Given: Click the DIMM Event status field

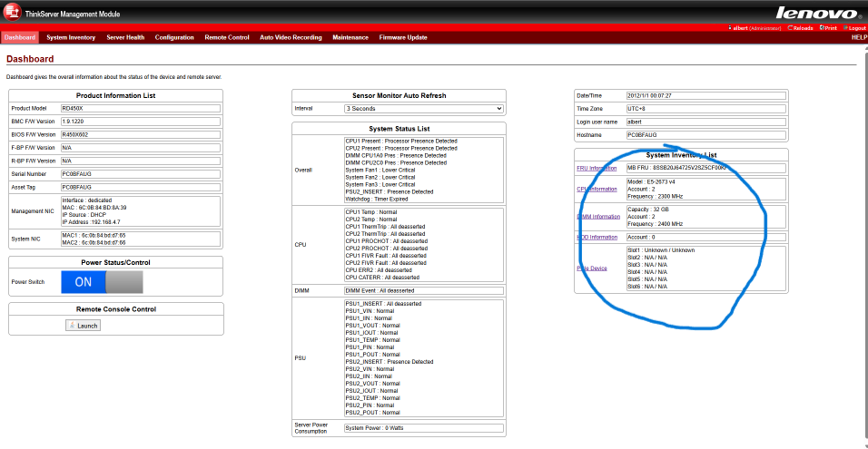Looking at the screenshot, I should click(x=423, y=290).
